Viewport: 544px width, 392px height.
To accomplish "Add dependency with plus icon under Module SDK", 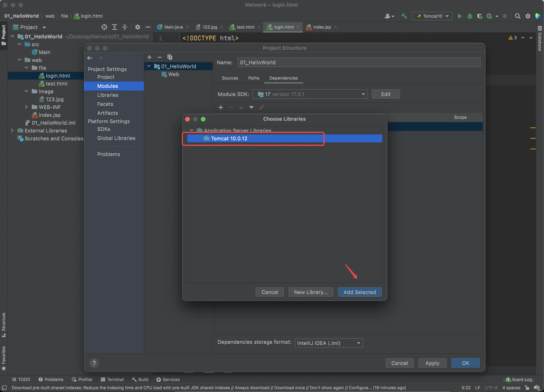I will (221, 107).
